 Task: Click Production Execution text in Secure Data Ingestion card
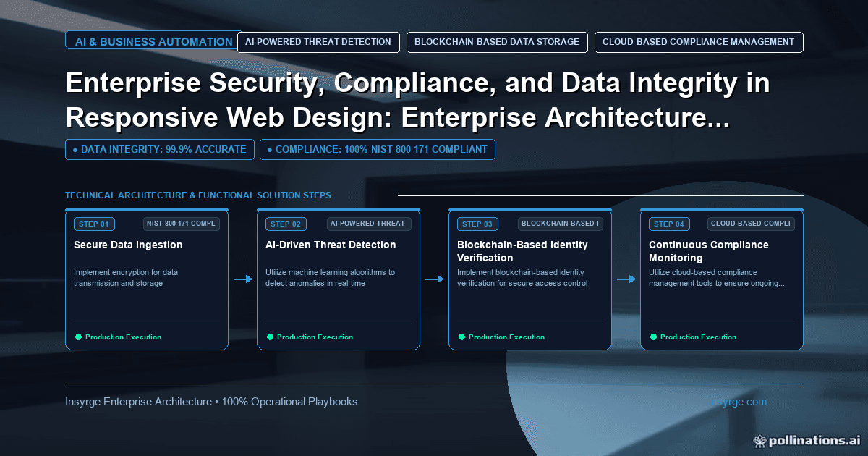(124, 337)
